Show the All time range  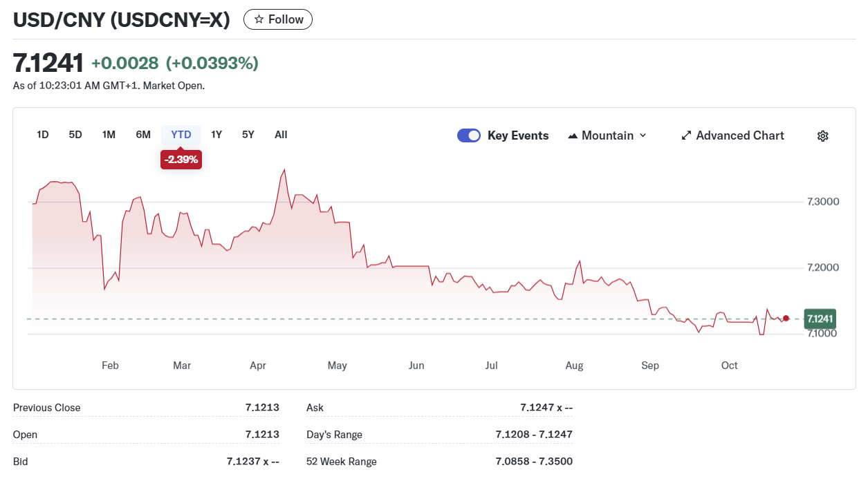(281, 135)
